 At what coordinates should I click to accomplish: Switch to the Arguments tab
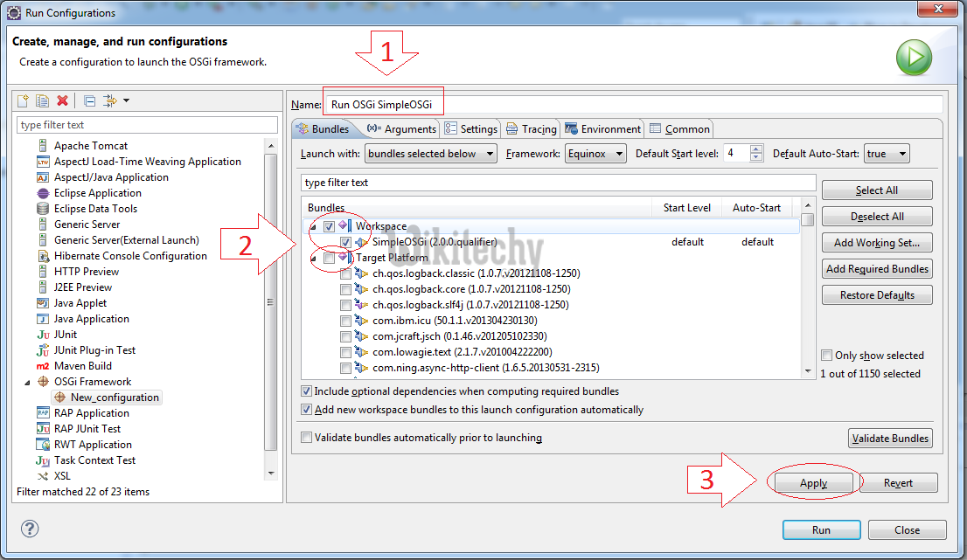click(x=401, y=129)
